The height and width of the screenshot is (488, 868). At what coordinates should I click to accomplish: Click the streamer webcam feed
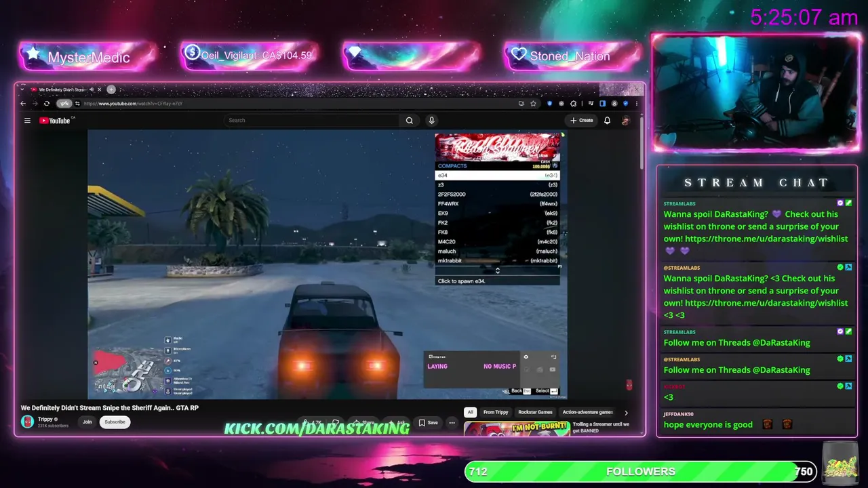[756, 92]
